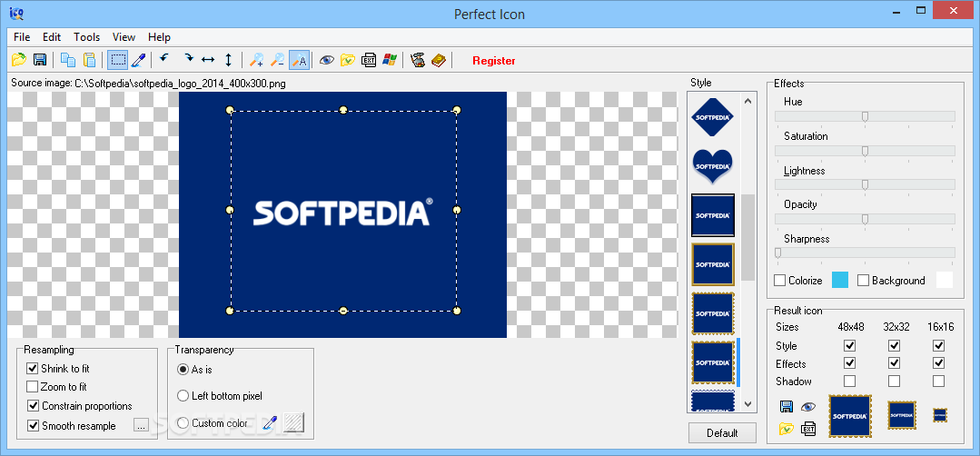Enable Shadow checkbox for 48x48
Image resolution: width=980 pixels, height=456 pixels.
tap(849, 381)
